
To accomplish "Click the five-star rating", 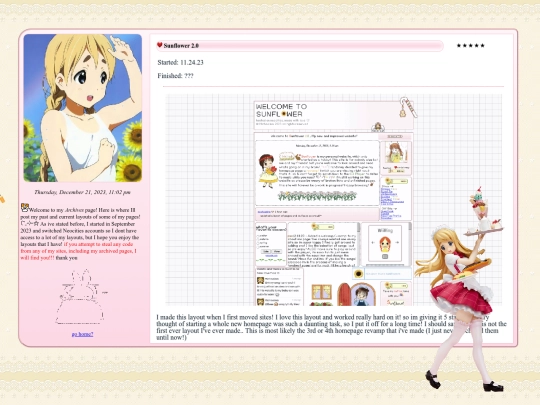I will pos(470,45).
